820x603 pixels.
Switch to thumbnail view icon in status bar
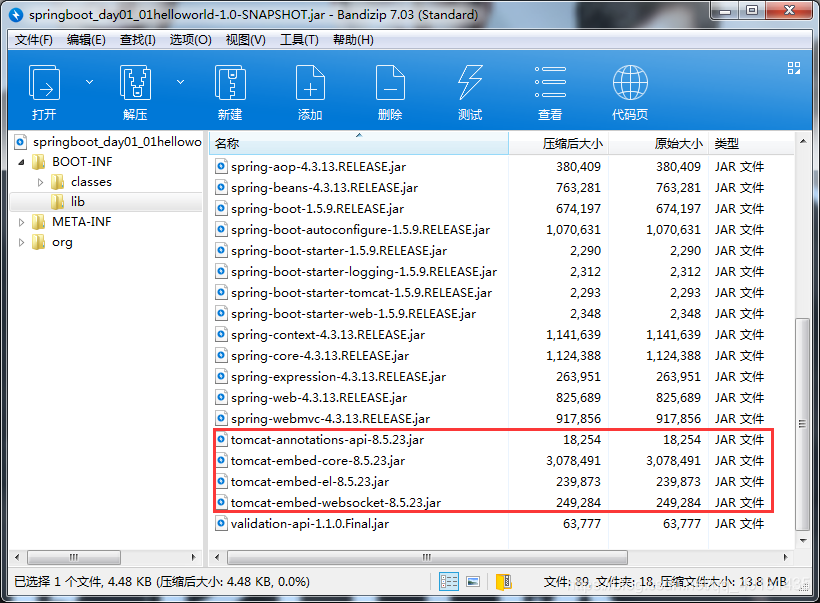(x=473, y=582)
